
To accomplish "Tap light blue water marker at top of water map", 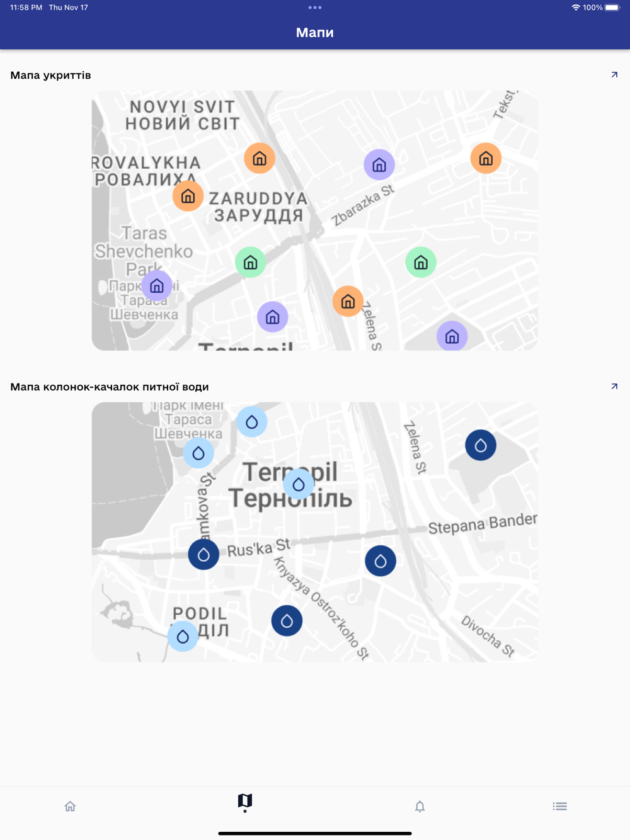I will [252, 422].
